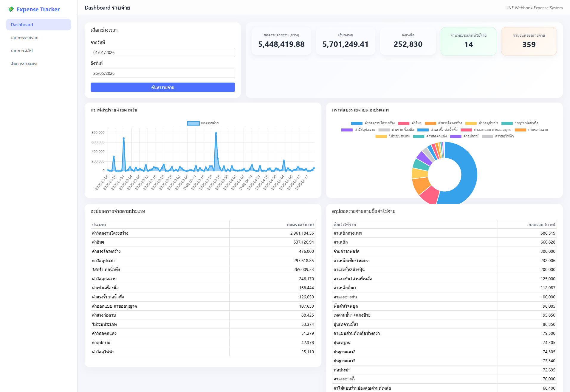This screenshot has width=570, height=392.
Task: Click the จำนวนหัวข้อรายจ่าย 359 card
Action: (x=529, y=41)
